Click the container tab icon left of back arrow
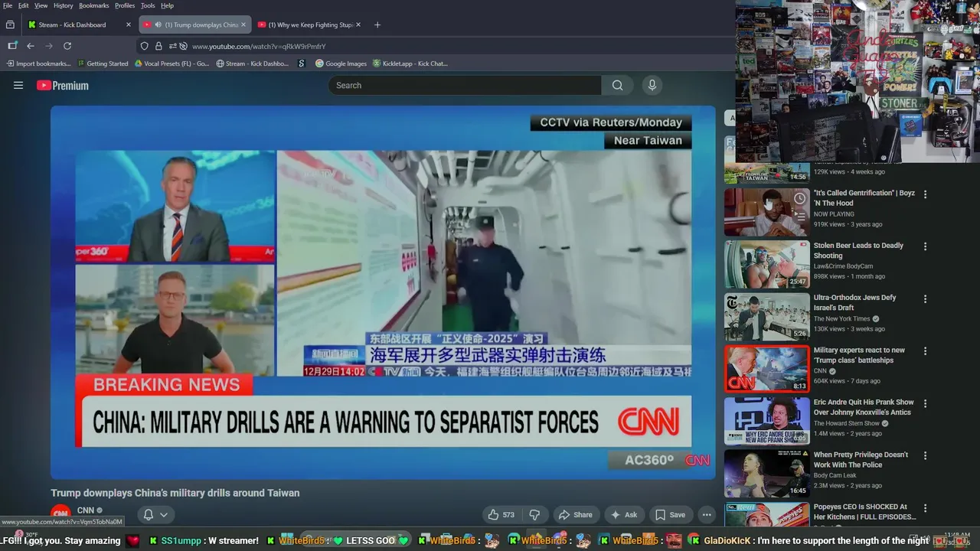980x551 pixels. click(x=12, y=46)
